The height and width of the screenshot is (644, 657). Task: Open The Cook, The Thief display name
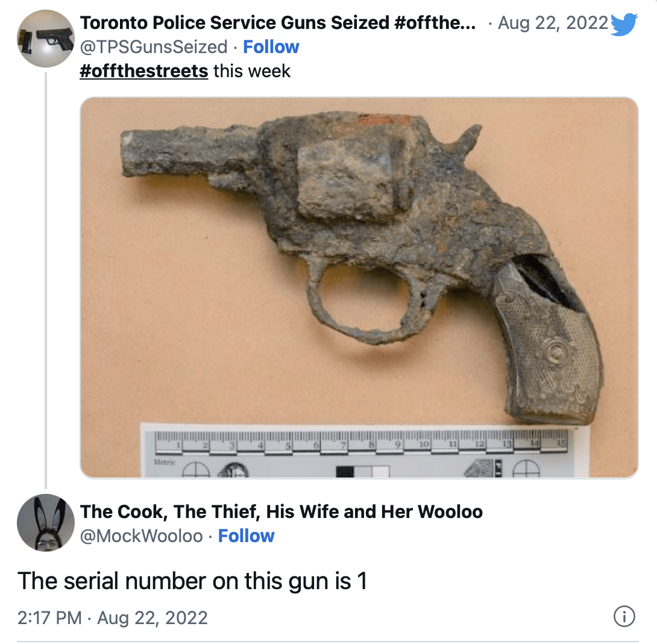[x=281, y=511]
